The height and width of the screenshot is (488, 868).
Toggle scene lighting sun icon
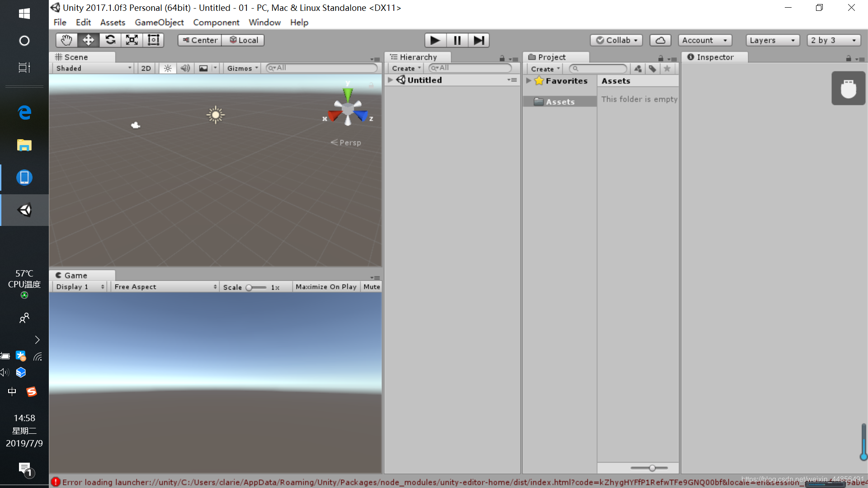pyautogui.click(x=168, y=68)
